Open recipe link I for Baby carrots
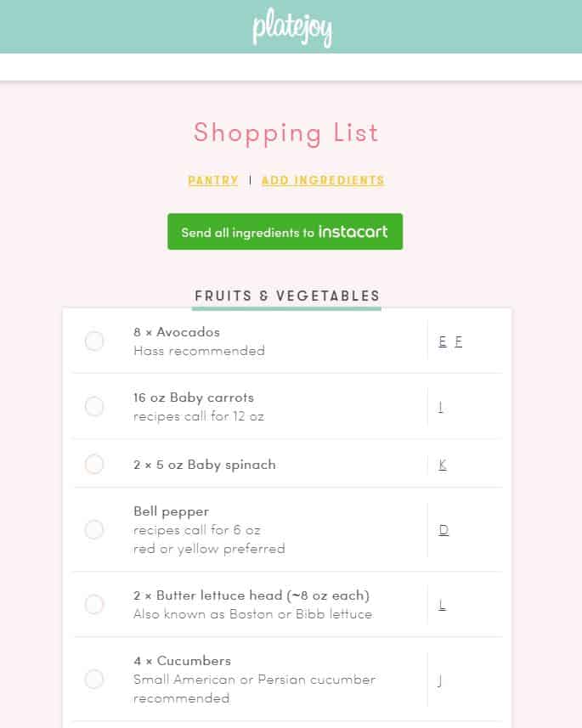The height and width of the screenshot is (728, 582). tap(440, 407)
